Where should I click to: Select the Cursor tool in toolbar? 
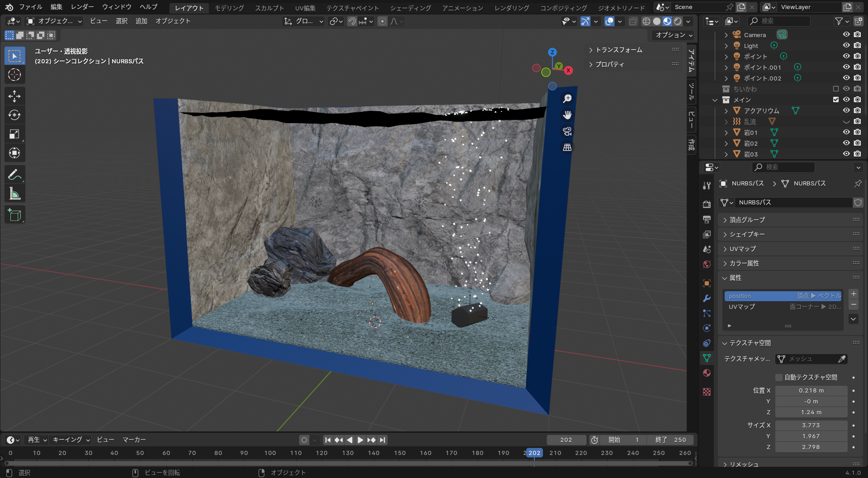(14, 75)
